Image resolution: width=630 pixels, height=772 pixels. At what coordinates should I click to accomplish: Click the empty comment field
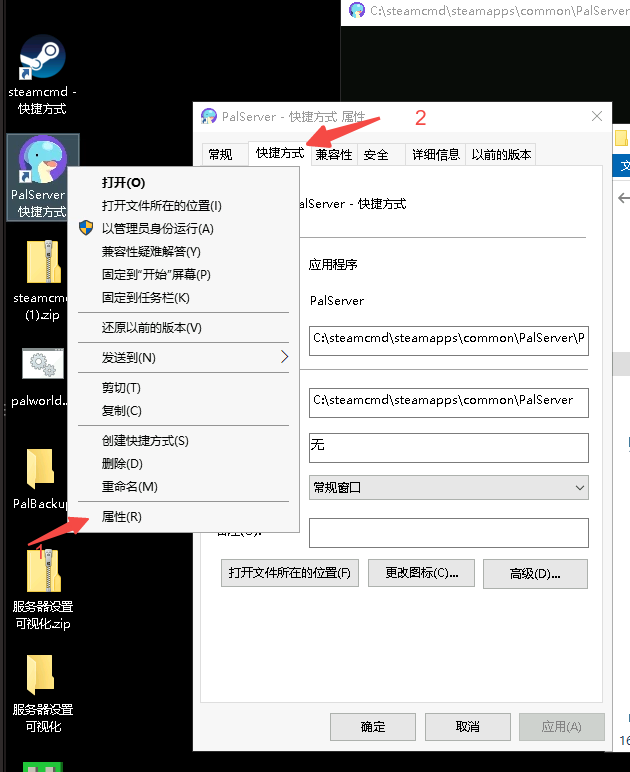[x=448, y=533]
